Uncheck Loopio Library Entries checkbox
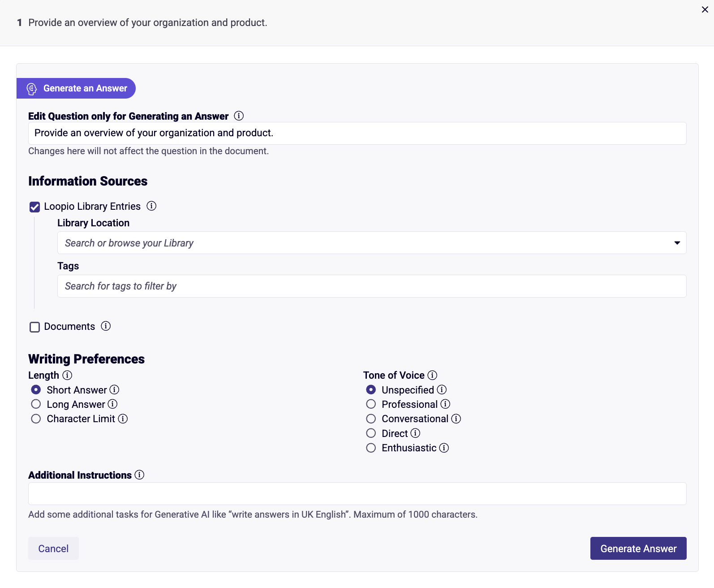The width and height of the screenshot is (714, 588). 34,207
